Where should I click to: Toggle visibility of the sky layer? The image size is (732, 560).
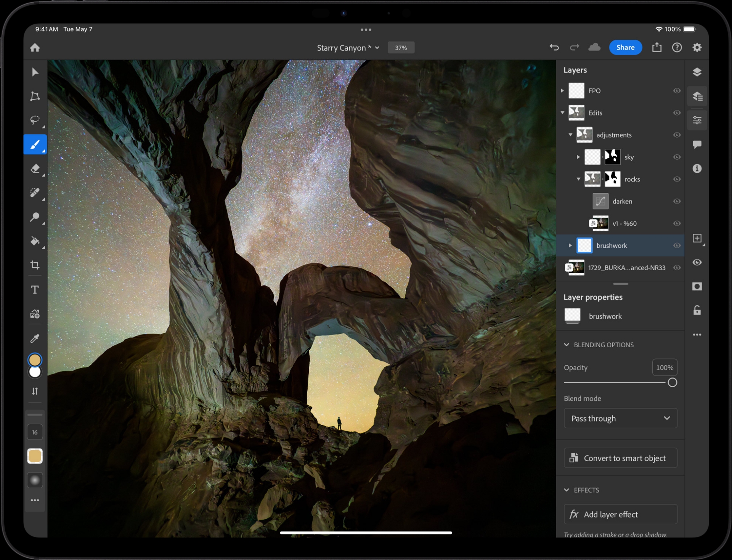click(x=677, y=157)
